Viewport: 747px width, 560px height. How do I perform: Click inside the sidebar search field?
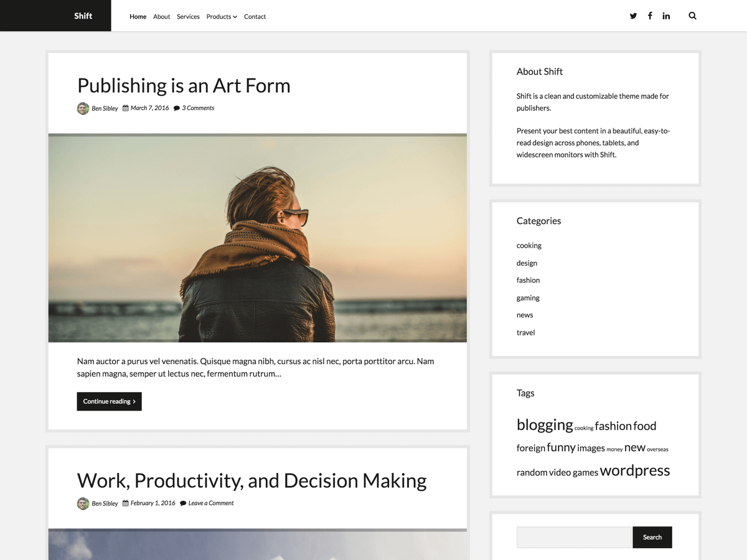[573, 537]
